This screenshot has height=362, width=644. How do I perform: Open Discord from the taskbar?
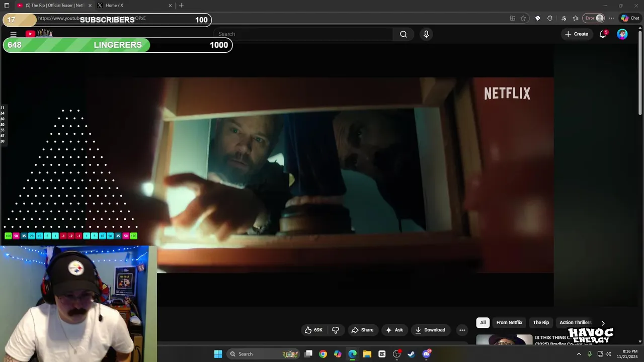point(426,354)
